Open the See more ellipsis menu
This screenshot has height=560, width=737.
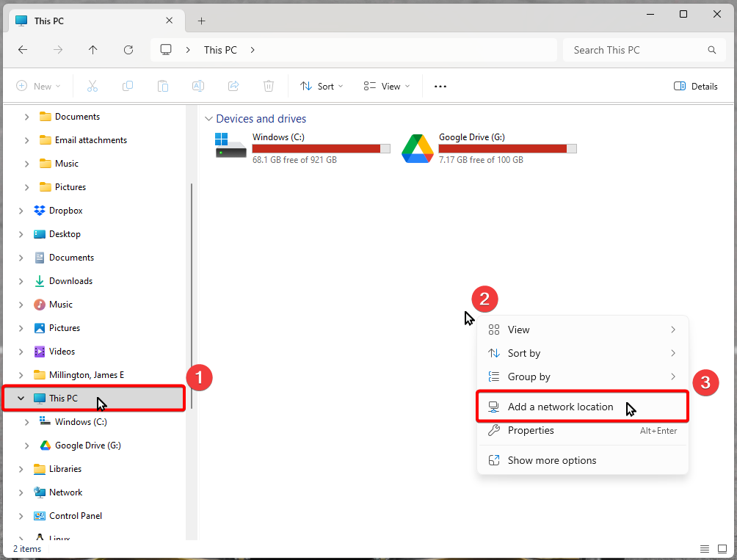tap(440, 87)
